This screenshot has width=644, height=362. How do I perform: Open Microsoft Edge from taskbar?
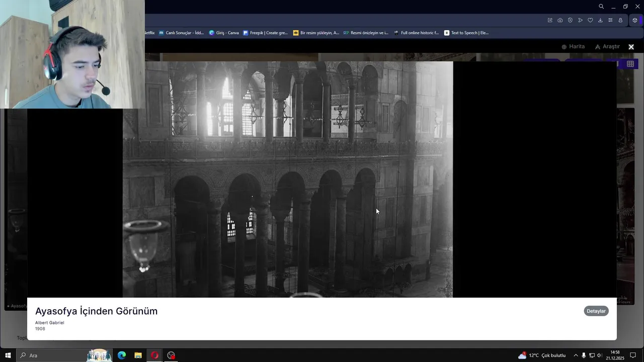point(122,355)
